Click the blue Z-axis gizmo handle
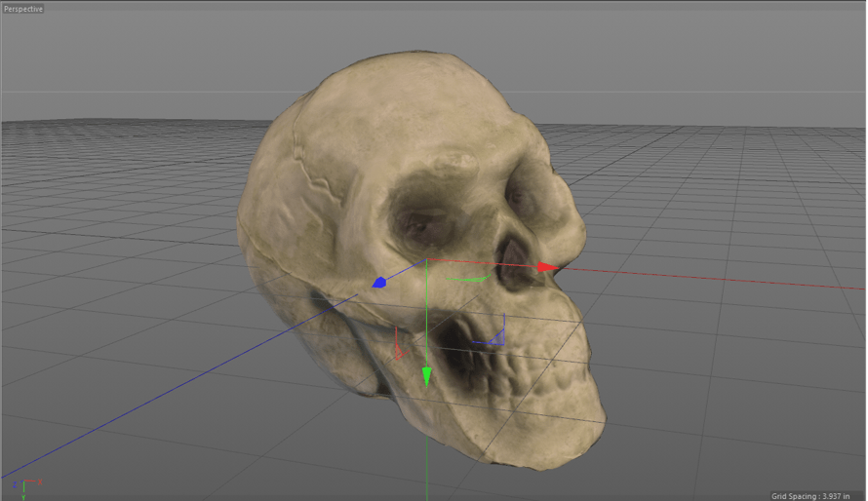 (x=379, y=283)
